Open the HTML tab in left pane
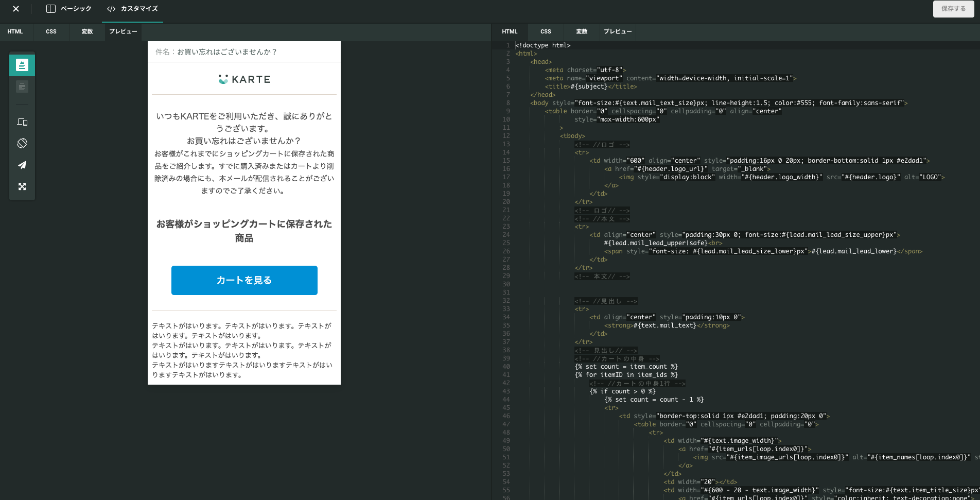This screenshot has width=980, height=500. coord(15,31)
